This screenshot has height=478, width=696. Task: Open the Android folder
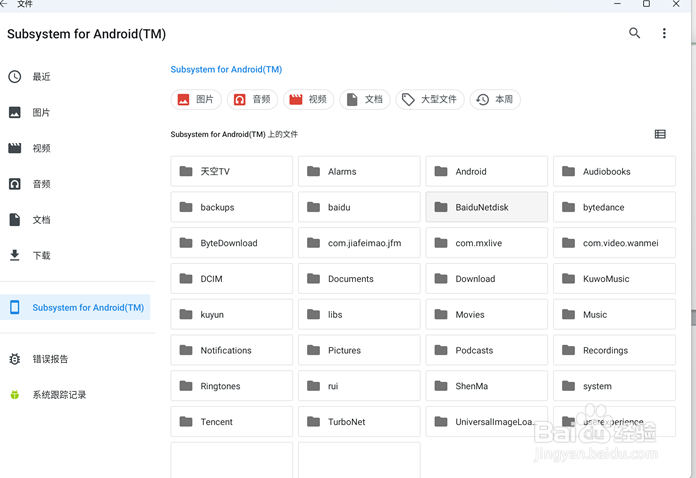click(486, 171)
